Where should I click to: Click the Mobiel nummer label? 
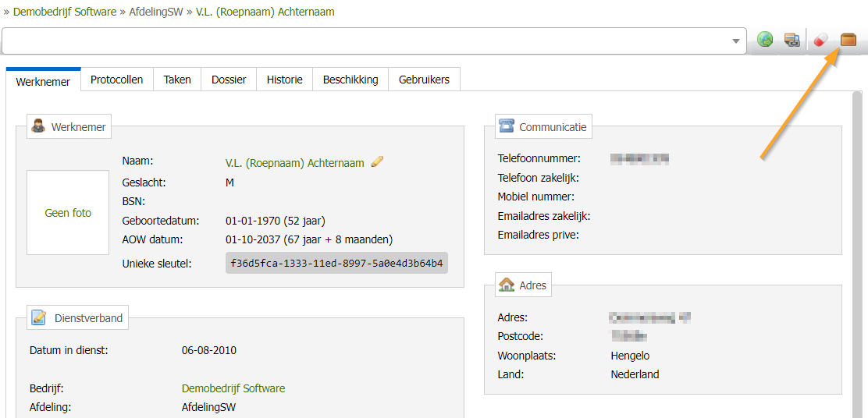535,197
